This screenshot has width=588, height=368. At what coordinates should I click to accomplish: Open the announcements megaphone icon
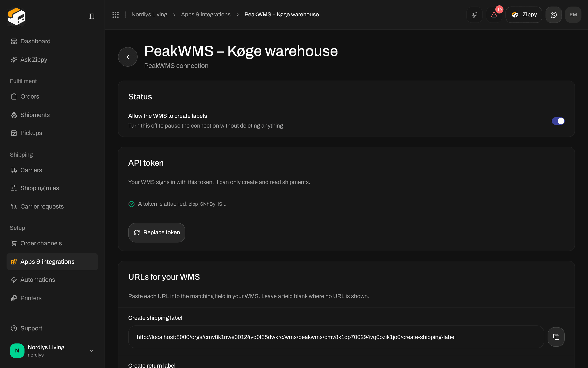pyautogui.click(x=474, y=15)
